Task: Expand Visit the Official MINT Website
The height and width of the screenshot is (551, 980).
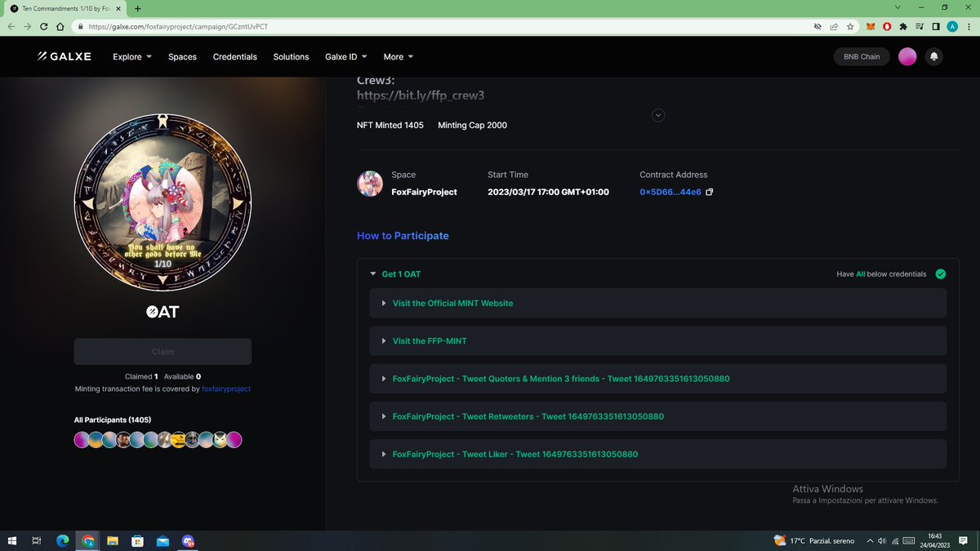Action: [658, 303]
